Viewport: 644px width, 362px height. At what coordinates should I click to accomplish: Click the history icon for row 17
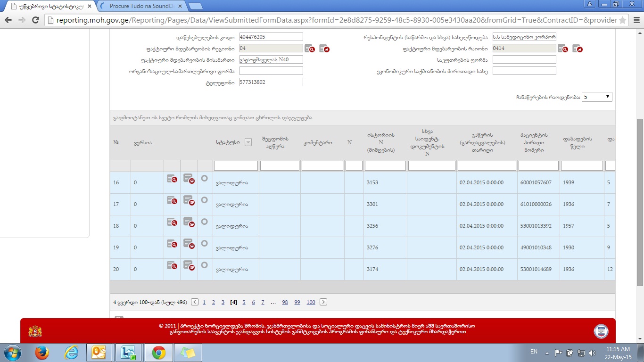[x=189, y=200]
